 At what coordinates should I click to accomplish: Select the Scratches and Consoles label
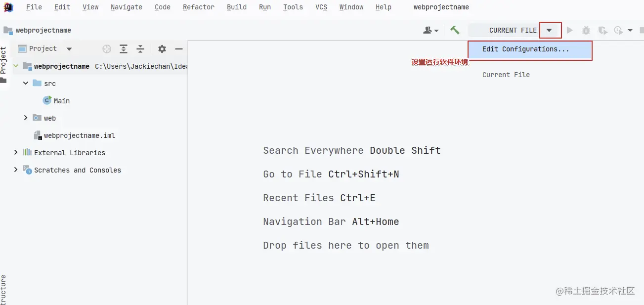[78, 170]
